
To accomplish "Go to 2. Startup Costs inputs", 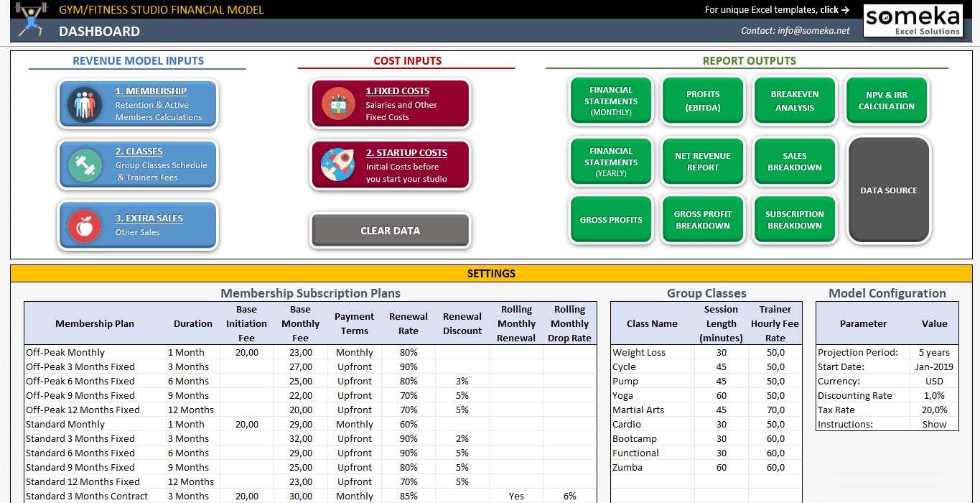I will pyautogui.click(x=391, y=165).
